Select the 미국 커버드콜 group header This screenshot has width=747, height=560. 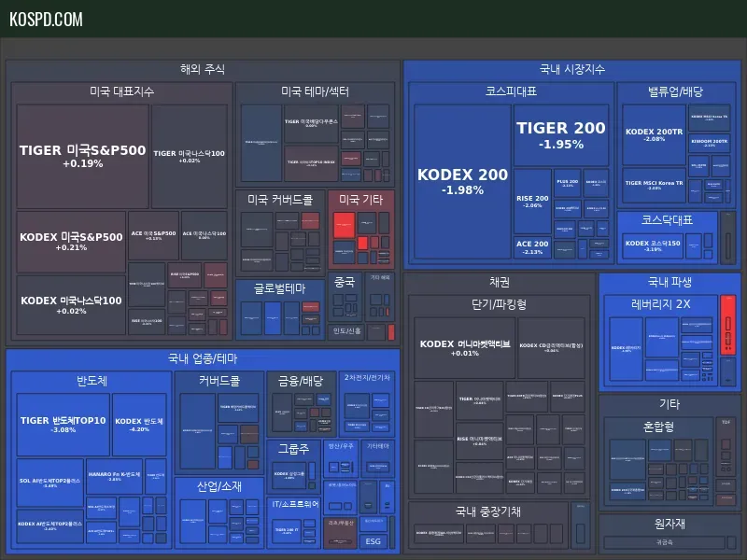pos(280,200)
